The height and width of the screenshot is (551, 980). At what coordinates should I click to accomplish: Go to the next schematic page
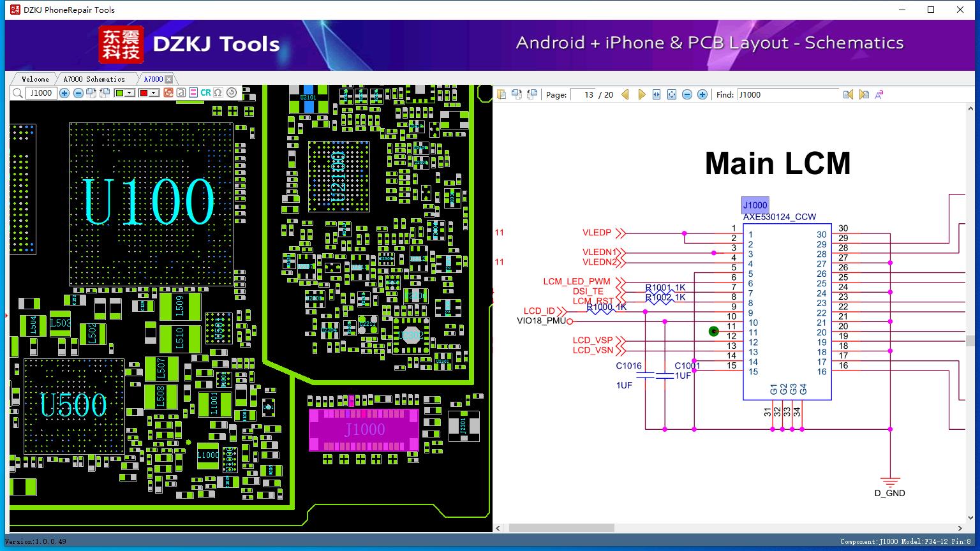[x=641, y=94]
